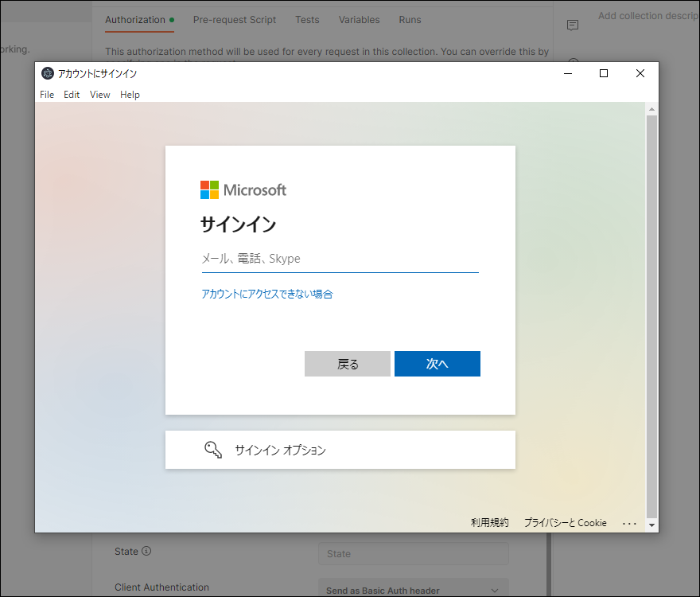Switch to Pre-request Script tab in Postman
Screen dimensions: 700x597
coord(235,20)
